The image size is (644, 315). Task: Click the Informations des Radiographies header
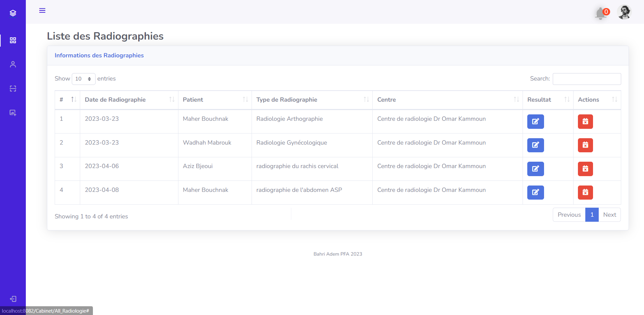pos(99,55)
